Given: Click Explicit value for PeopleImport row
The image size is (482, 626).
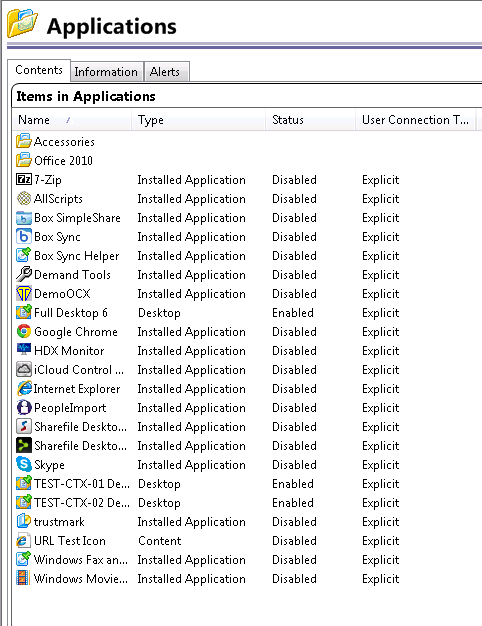Looking at the screenshot, I should pyautogui.click(x=381, y=408).
